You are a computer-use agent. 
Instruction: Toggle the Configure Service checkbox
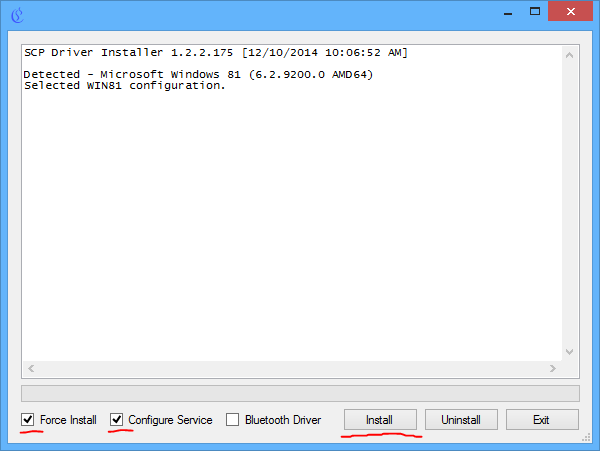116,420
